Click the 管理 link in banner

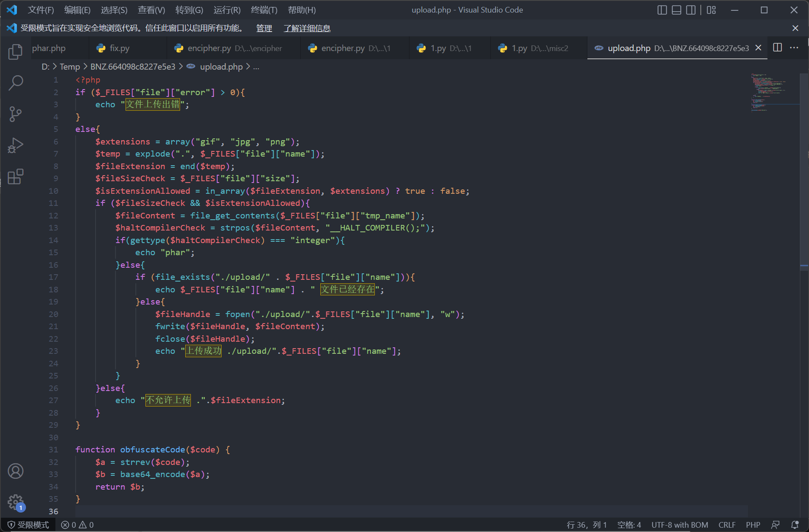pos(264,28)
